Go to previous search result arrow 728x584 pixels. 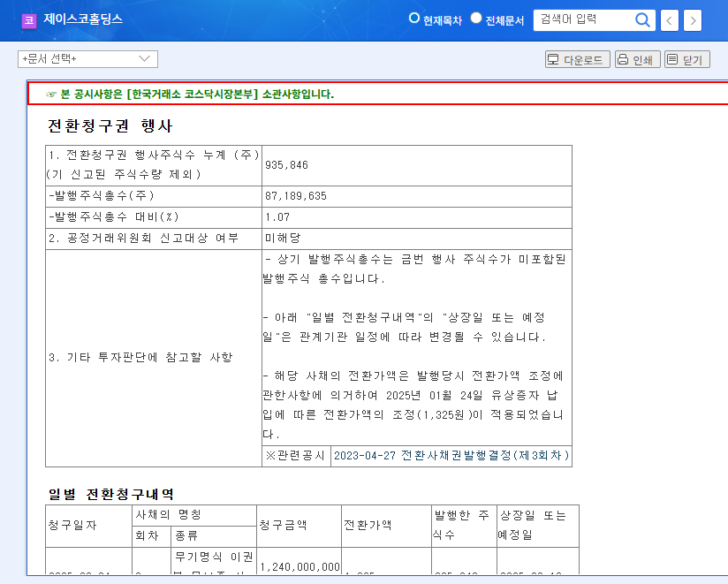click(669, 20)
